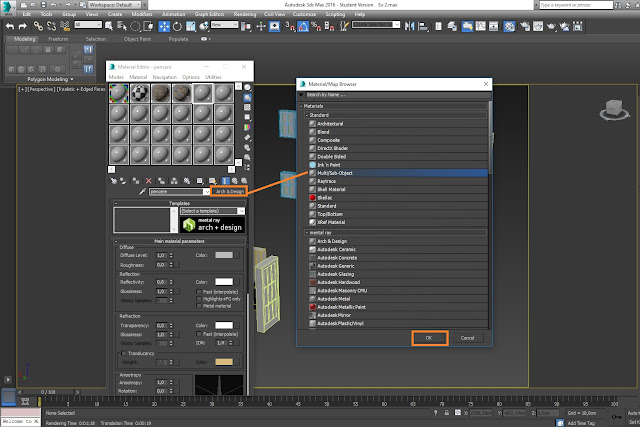
Task: Click the Delete (red X) icon in Material Editor
Action: pyautogui.click(x=149, y=180)
